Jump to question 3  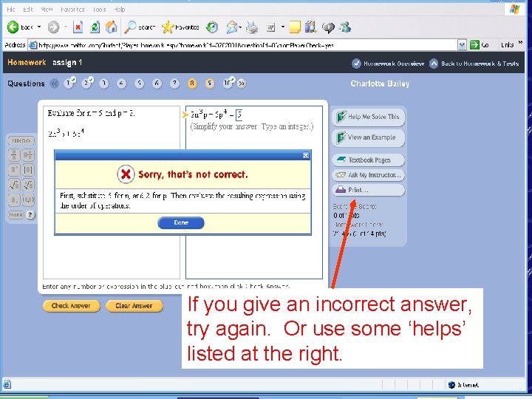(x=104, y=83)
